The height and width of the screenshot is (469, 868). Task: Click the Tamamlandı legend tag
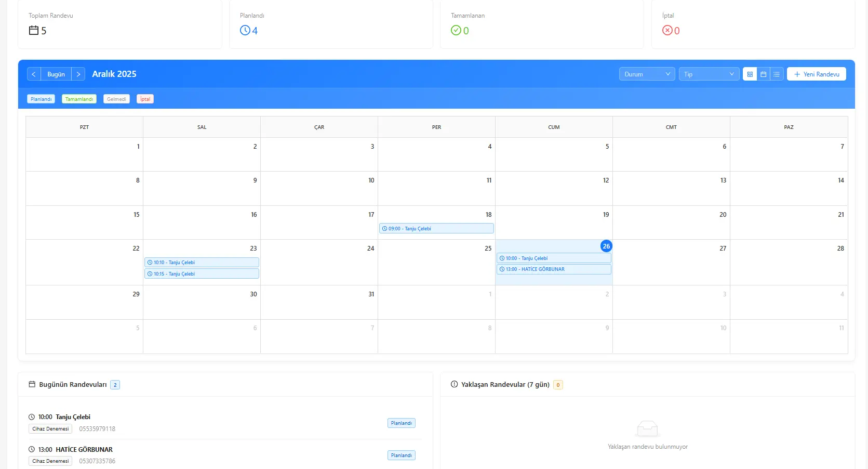point(79,99)
